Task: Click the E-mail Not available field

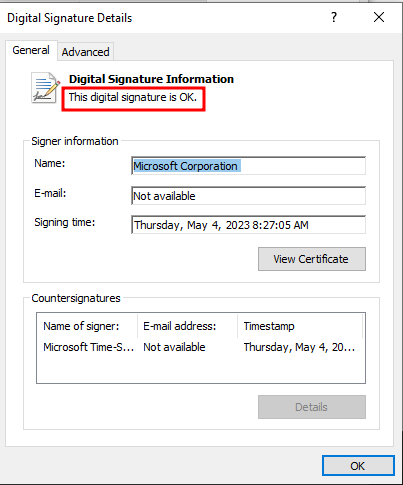Action: click(x=248, y=196)
